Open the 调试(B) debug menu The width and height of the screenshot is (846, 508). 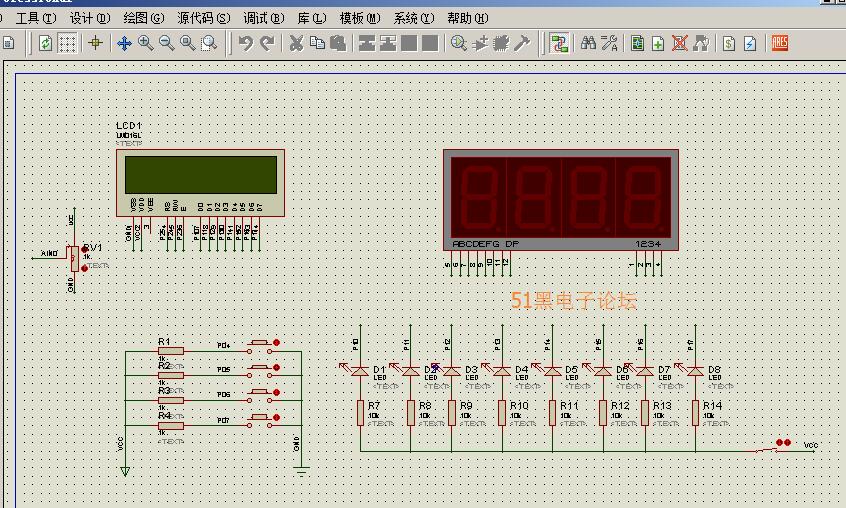tap(264, 18)
